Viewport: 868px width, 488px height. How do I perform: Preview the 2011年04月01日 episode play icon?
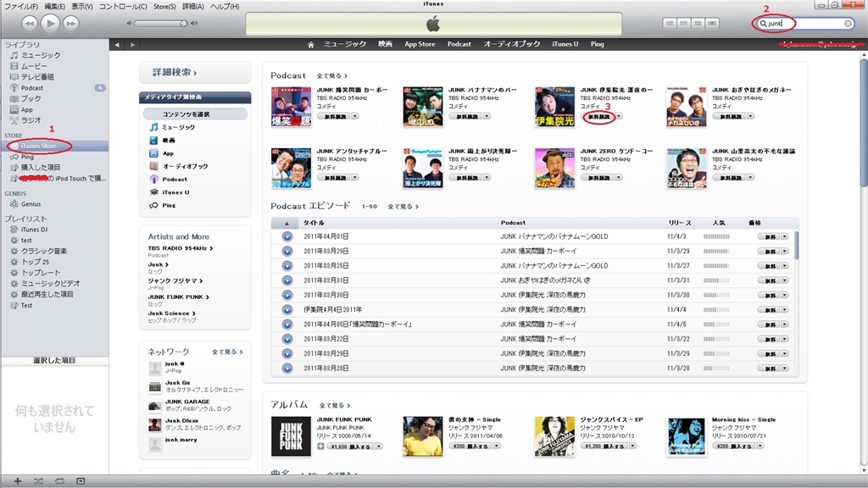click(x=287, y=236)
